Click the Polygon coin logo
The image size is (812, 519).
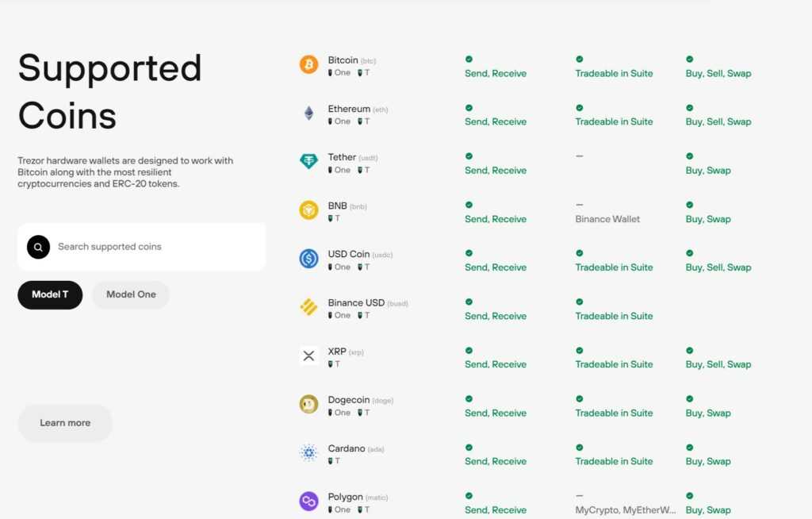click(309, 501)
